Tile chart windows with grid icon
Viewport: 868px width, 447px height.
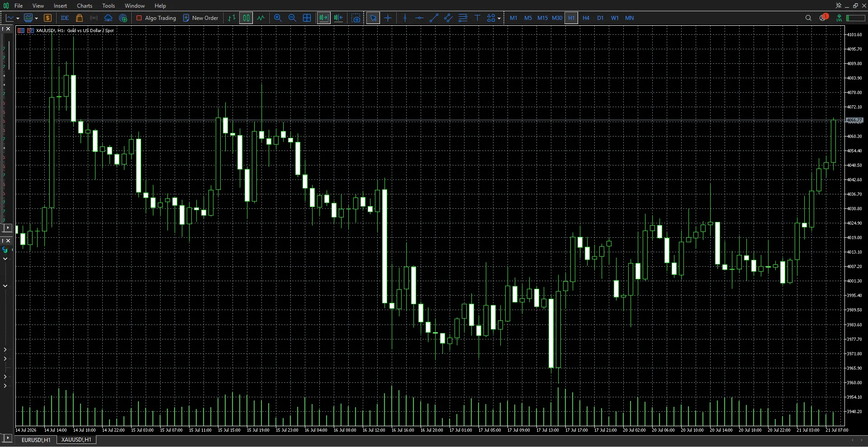coord(307,18)
